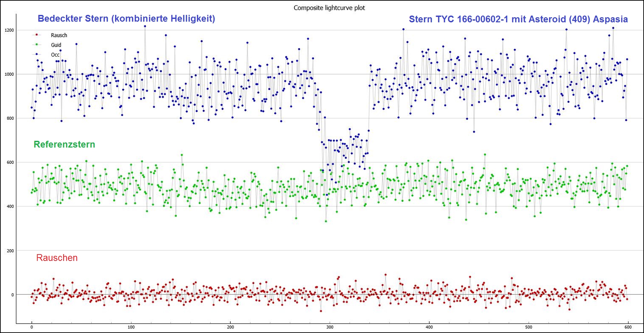
Task: Click the blue Occ legend marker
Action: pyautogui.click(x=37, y=54)
